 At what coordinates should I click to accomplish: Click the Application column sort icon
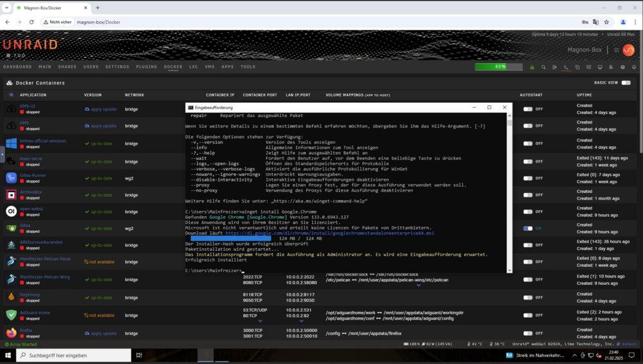[11, 95]
